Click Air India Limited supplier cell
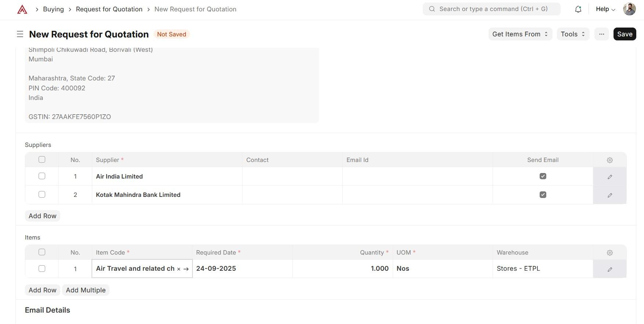The image size is (644, 324). 167,176
